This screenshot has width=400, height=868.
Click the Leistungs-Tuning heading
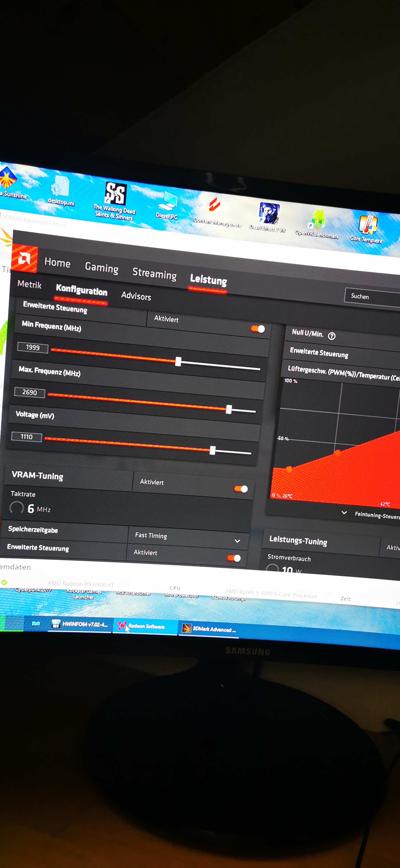(x=298, y=540)
